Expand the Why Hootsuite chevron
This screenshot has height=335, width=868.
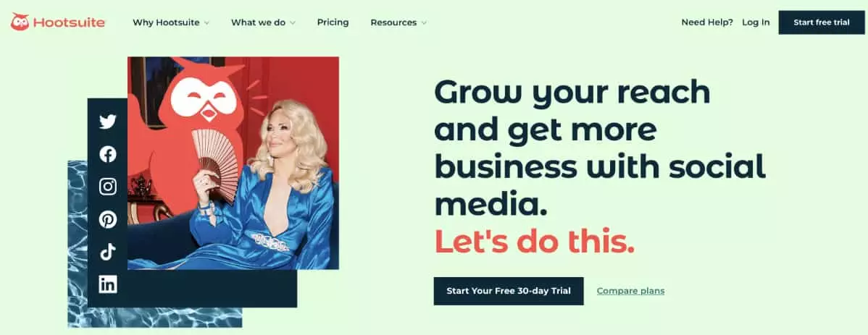coord(206,23)
